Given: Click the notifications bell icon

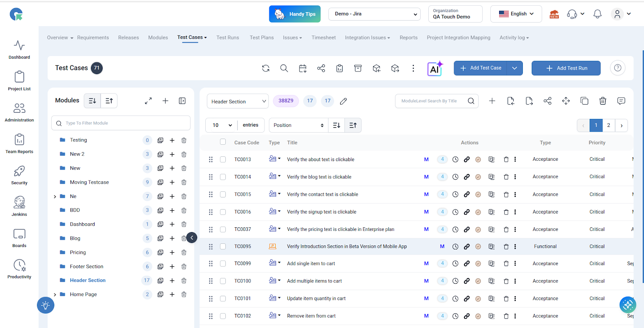Looking at the screenshot, I should [x=597, y=14].
